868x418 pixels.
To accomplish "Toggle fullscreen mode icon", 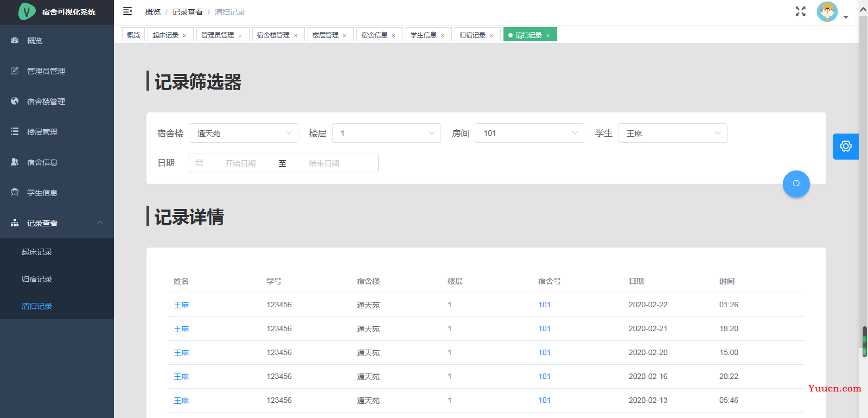I will pos(801,11).
